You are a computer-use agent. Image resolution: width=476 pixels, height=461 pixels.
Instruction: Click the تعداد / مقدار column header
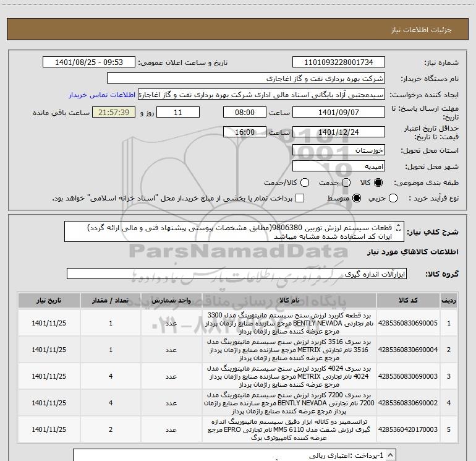(111, 301)
